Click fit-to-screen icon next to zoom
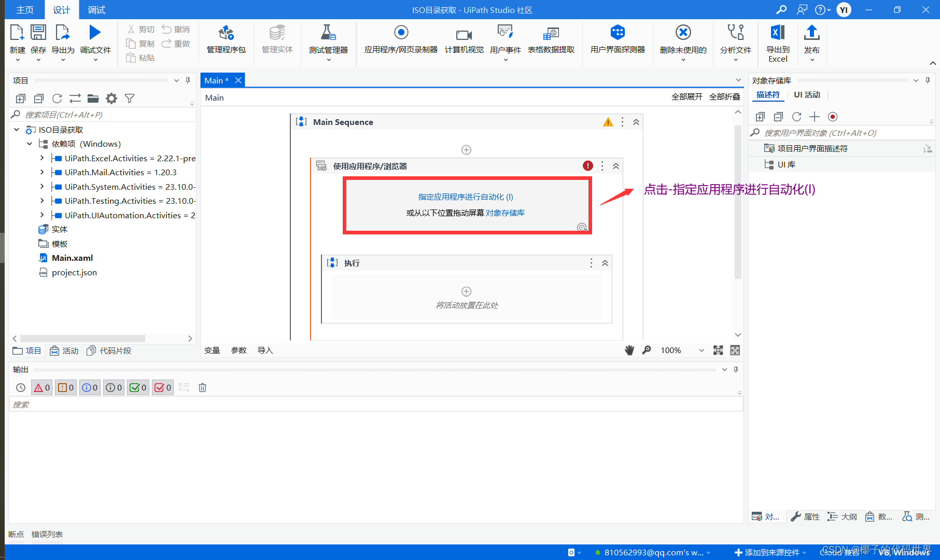The width and height of the screenshot is (940, 560). pyautogui.click(x=718, y=351)
